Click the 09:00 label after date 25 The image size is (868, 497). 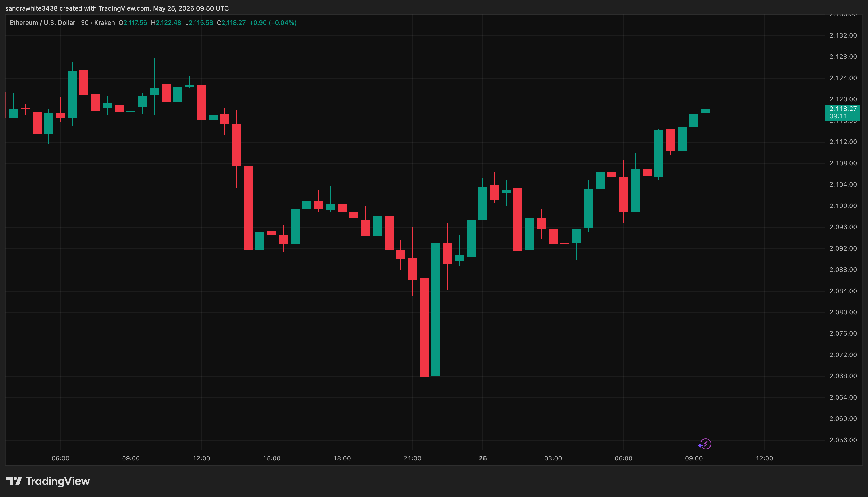694,458
